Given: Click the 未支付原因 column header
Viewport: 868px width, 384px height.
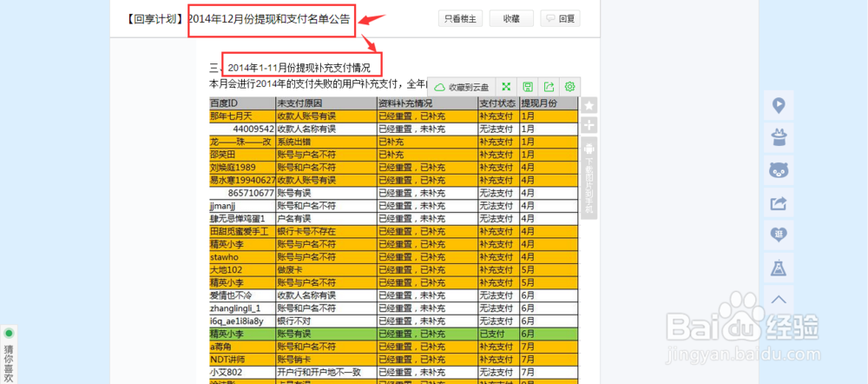Looking at the screenshot, I should (326, 103).
